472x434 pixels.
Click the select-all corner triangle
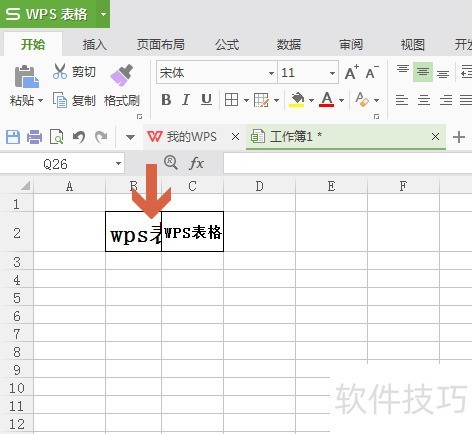[x=26, y=186]
